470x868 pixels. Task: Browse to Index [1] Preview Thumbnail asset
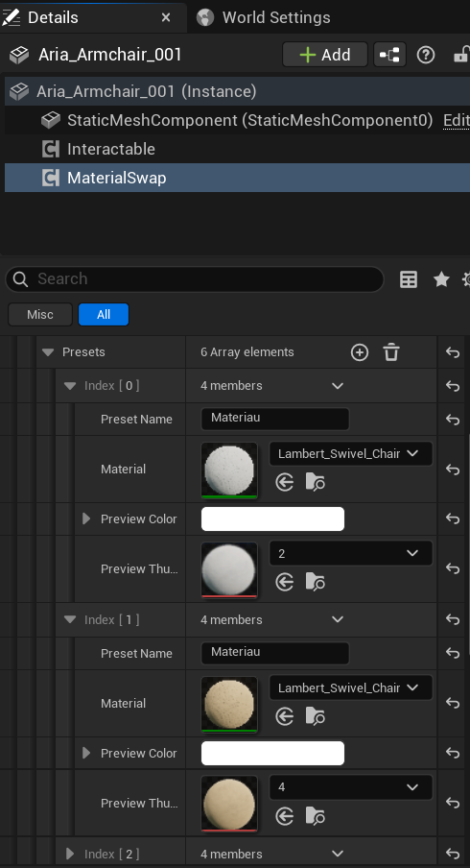(316, 816)
